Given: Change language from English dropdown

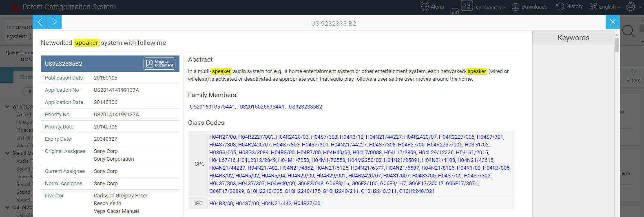Looking at the screenshot, I should [x=605, y=7].
